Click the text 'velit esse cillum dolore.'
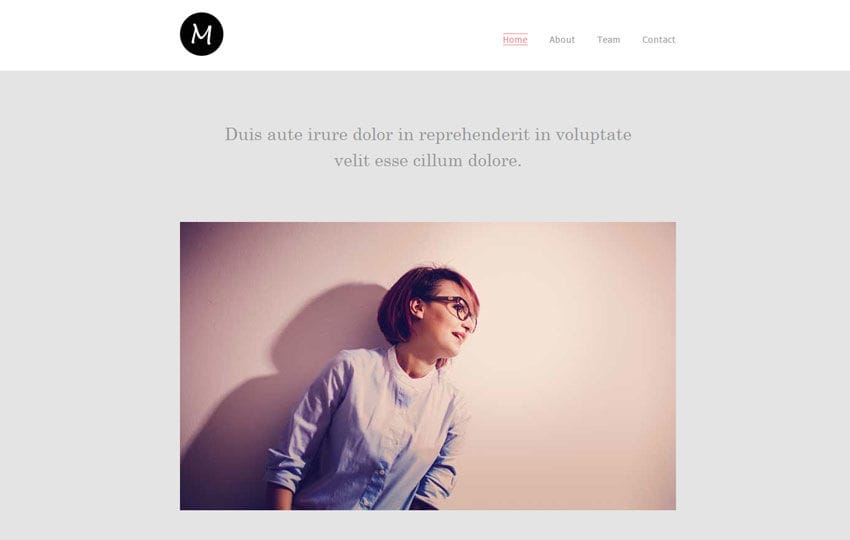Image resolution: width=850 pixels, height=540 pixels. tap(428, 160)
